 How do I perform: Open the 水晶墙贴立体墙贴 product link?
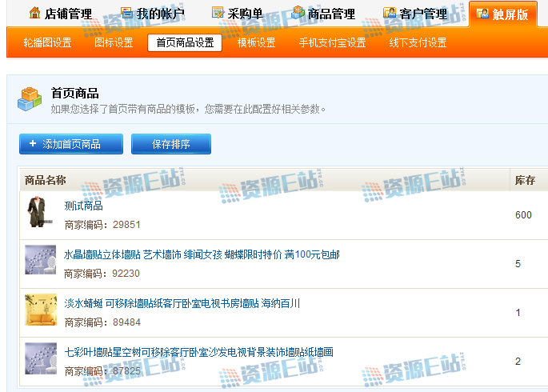click(x=202, y=254)
